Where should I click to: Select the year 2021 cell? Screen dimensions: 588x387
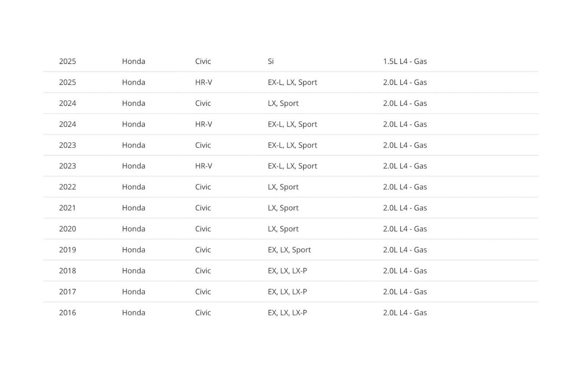67,208
